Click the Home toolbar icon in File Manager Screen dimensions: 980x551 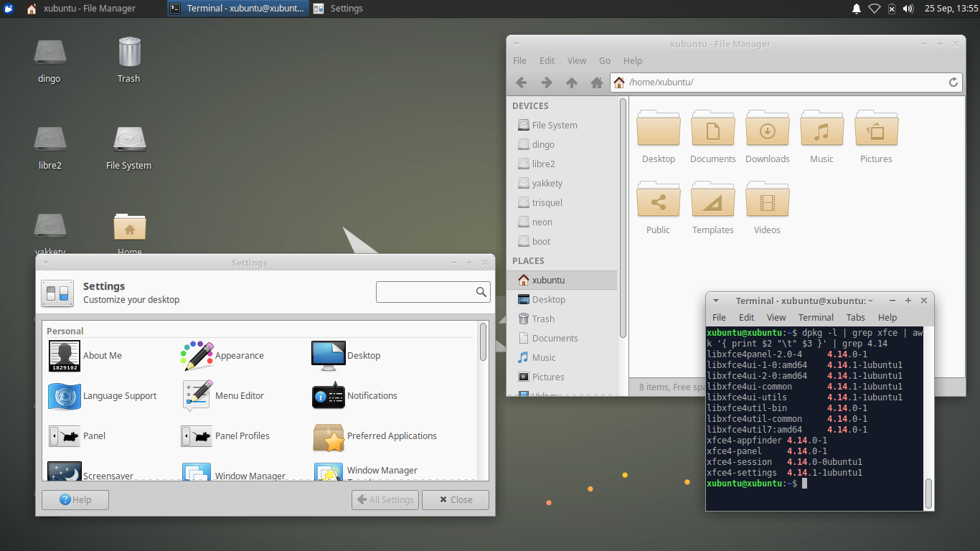pyautogui.click(x=596, y=82)
